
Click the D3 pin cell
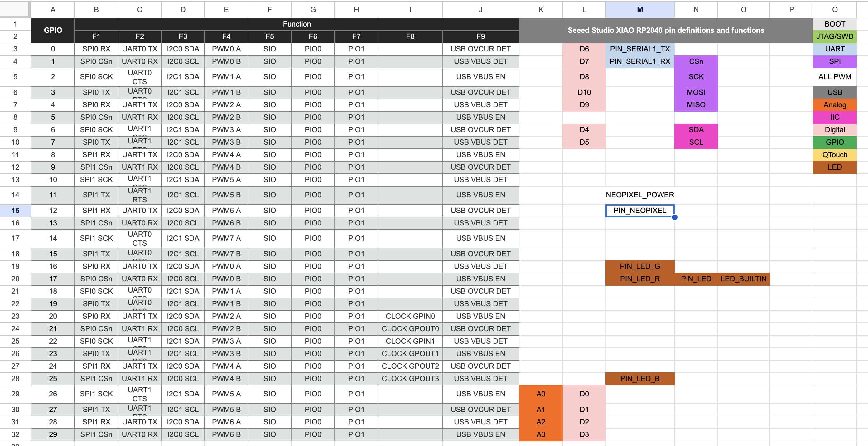pos(584,434)
